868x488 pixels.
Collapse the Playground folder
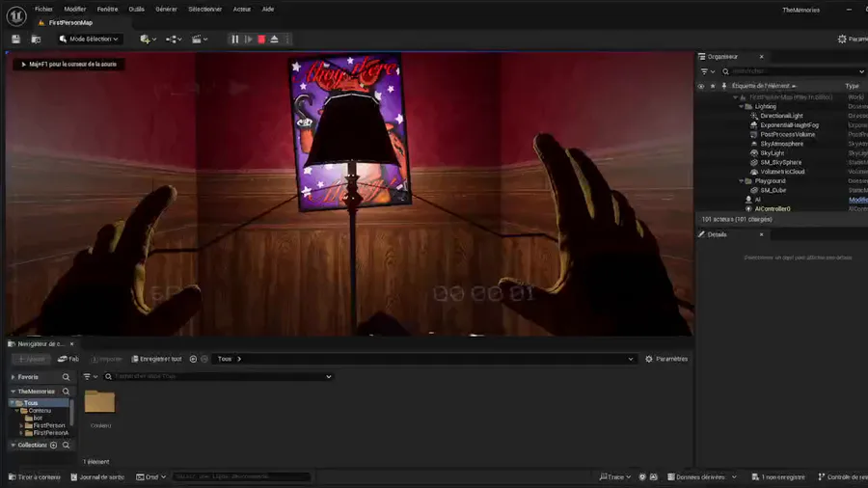(x=741, y=181)
